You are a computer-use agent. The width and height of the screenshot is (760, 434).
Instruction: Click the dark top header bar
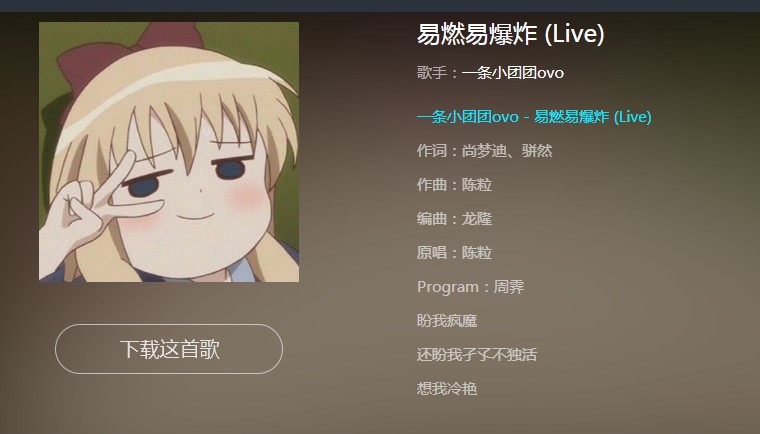point(380,6)
